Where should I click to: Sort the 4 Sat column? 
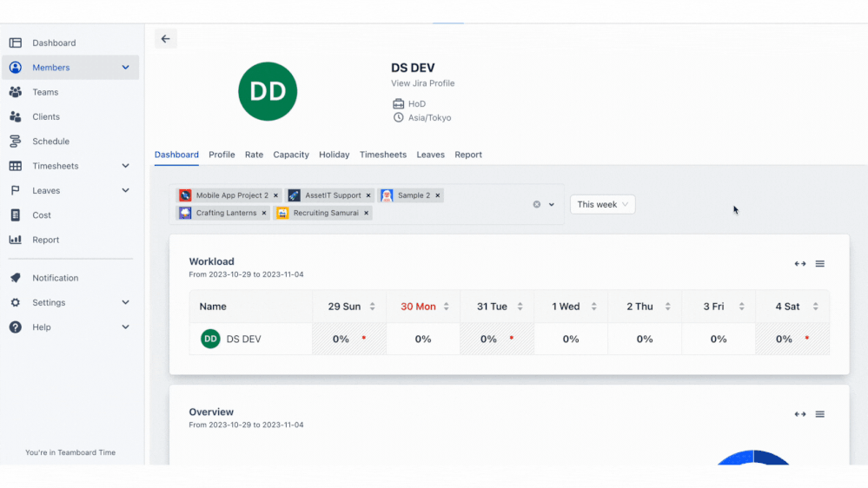click(x=815, y=307)
